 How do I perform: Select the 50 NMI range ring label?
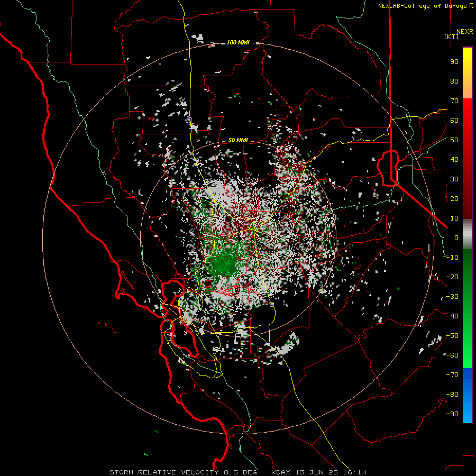coord(238,140)
